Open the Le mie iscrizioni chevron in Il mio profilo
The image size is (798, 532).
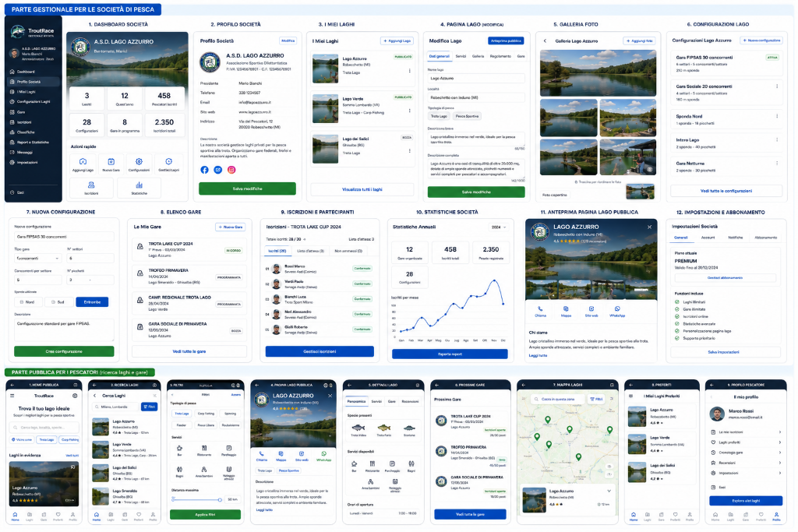coord(779,432)
